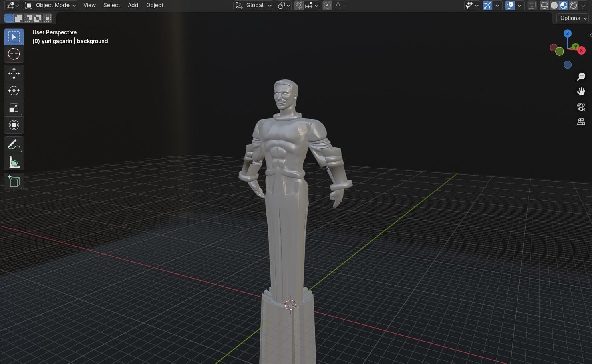Toggle camera view with camera icon
This screenshot has height=364, width=592.
(581, 107)
